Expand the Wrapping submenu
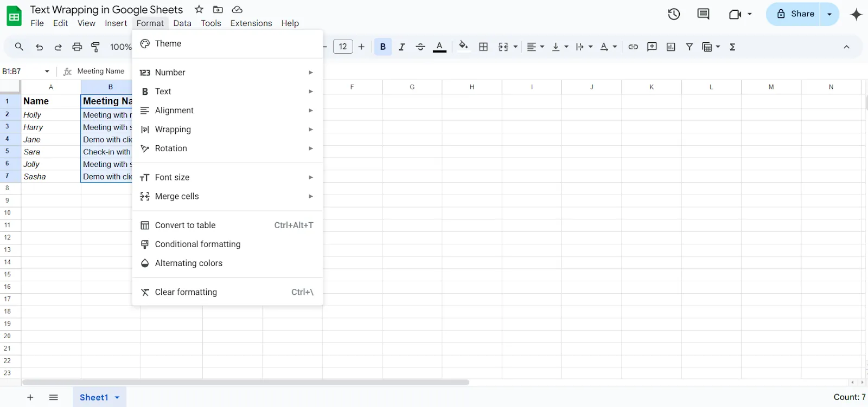 pyautogui.click(x=228, y=130)
